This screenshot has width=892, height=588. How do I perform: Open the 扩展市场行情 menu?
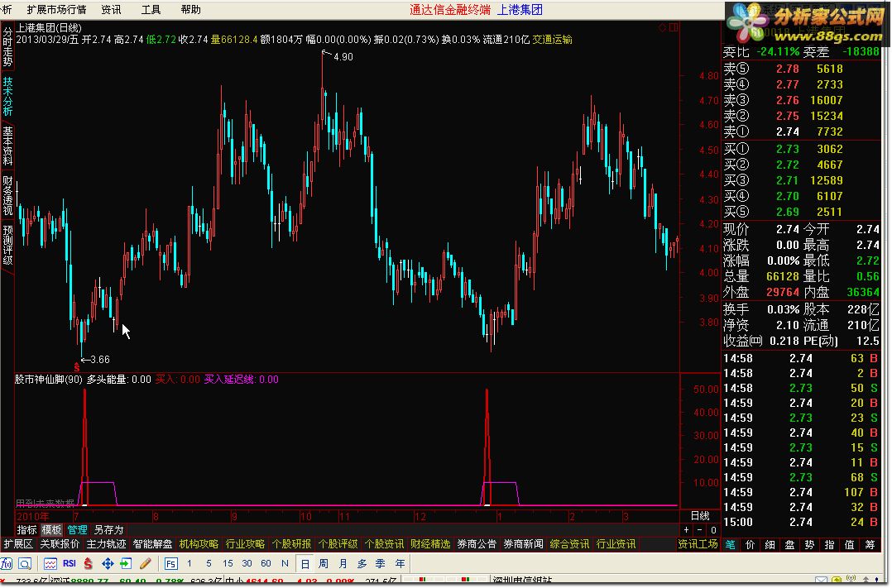(x=56, y=10)
